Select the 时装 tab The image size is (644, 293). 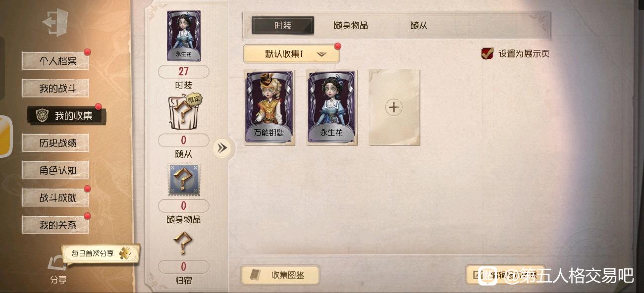(283, 25)
